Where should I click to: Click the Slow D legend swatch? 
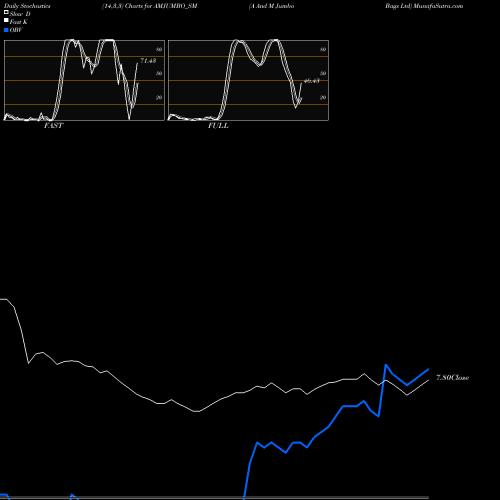pos(6,12)
